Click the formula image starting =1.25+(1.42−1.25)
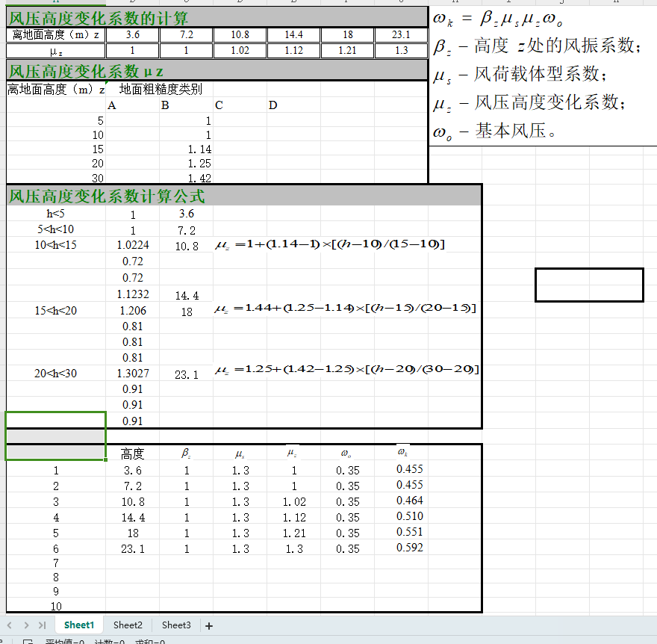This screenshot has height=644, width=657. point(347,369)
